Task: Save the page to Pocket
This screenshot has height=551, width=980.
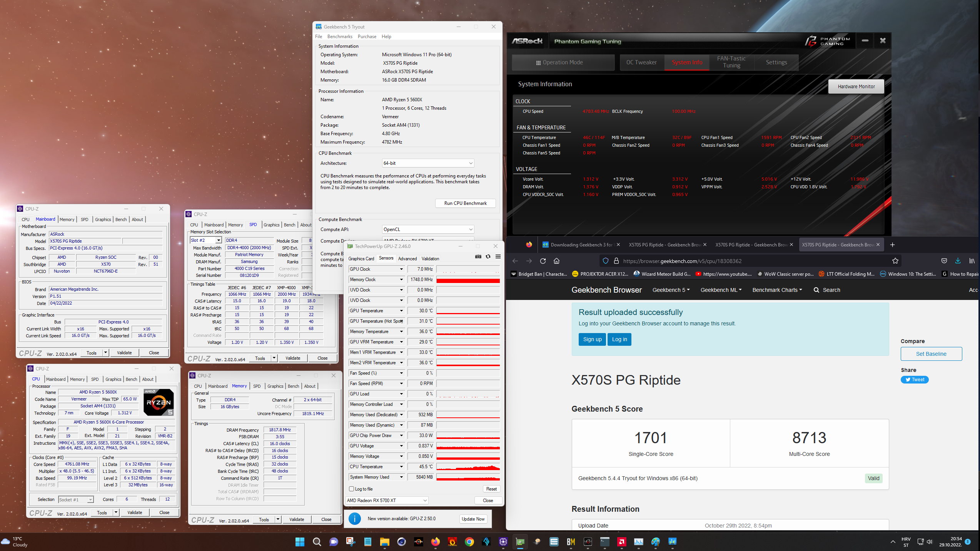Action: pos(944,261)
